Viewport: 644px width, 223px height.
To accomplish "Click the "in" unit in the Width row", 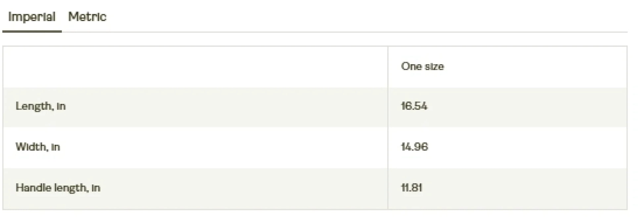I will coord(55,147).
